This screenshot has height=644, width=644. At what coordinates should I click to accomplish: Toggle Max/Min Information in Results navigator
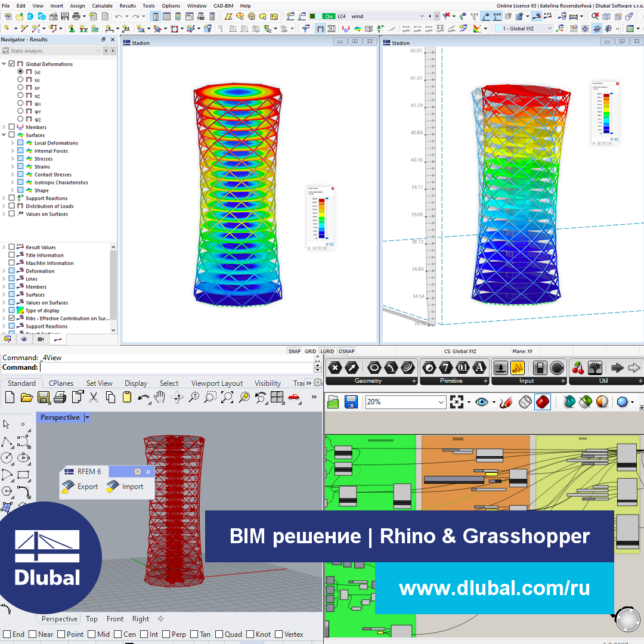tap(11, 263)
